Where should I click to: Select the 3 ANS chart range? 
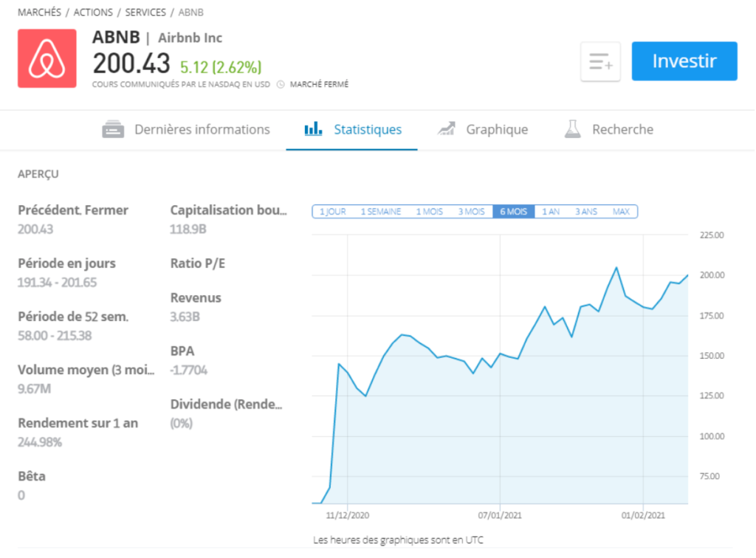(586, 212)
